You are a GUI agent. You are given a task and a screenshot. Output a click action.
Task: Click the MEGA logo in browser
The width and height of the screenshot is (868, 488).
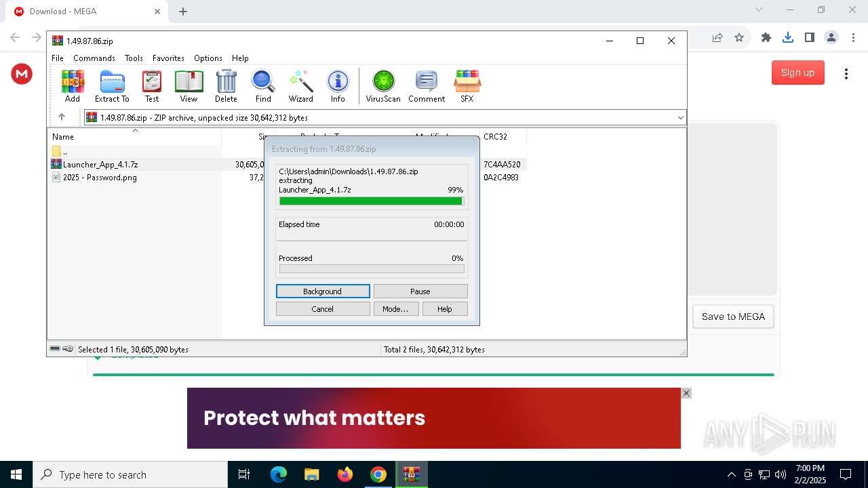(22, 74)
